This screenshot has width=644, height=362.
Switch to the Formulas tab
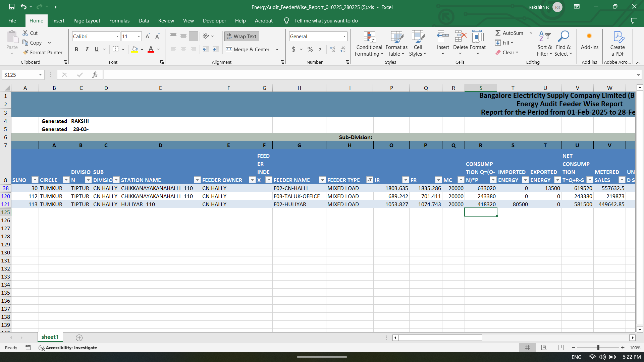coord(119,21)
